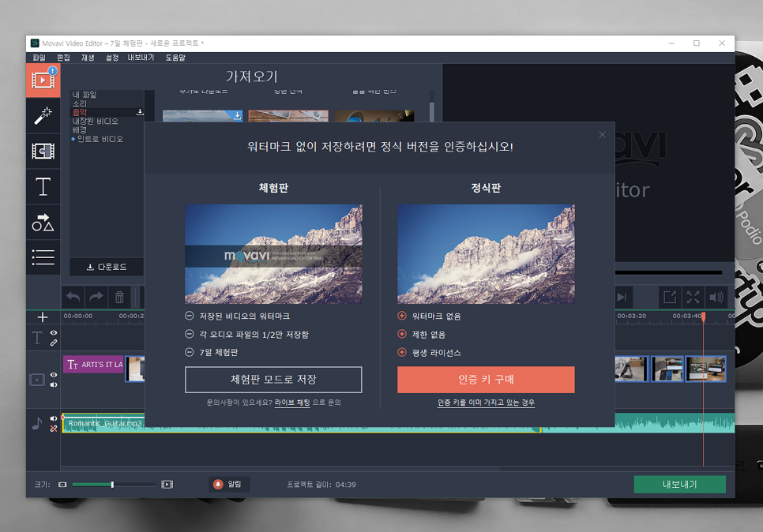763x532 pixels.
Task: Mute the video track audio
Action: 54,384
